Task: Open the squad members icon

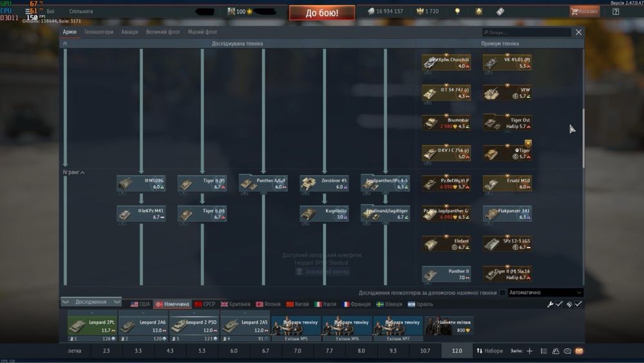Action: pyautogui.click(x=556, y=351)
